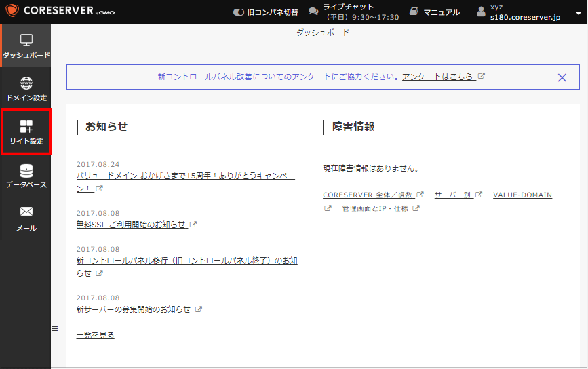This screenshot has width=588, height=369.
Task: Click ライブチャット hours text
Action: (362, 17)
